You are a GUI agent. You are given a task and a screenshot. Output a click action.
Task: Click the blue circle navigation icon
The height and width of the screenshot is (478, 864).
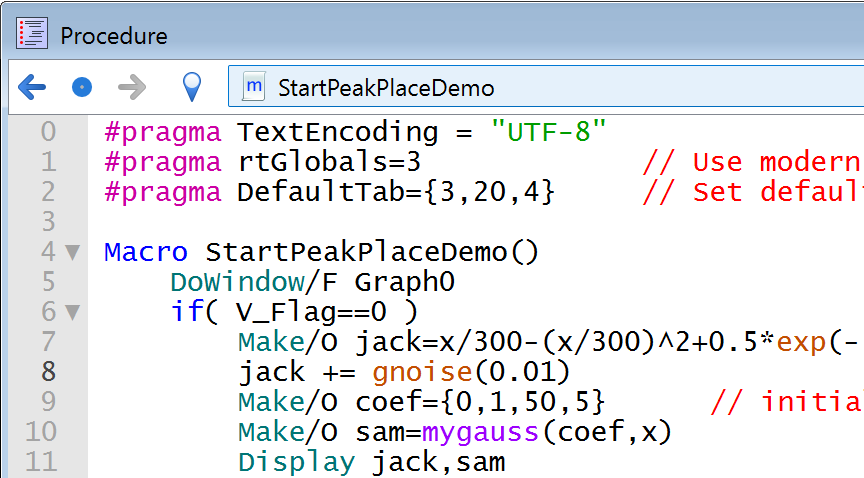(82, 88)
